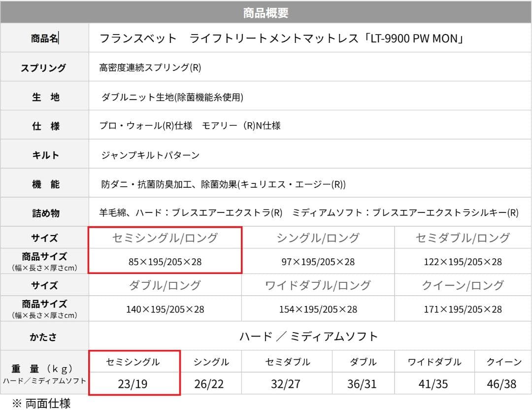Click the キルト row label
Viewport: 532px width, 410px height.
(45, 155)
